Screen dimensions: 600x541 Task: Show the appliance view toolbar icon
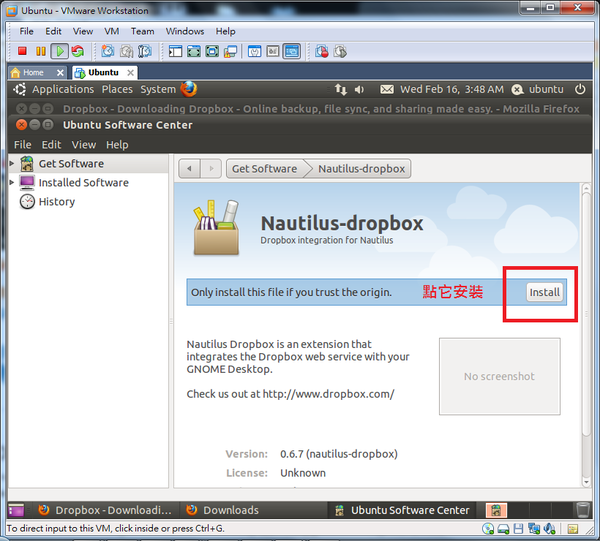273,51
